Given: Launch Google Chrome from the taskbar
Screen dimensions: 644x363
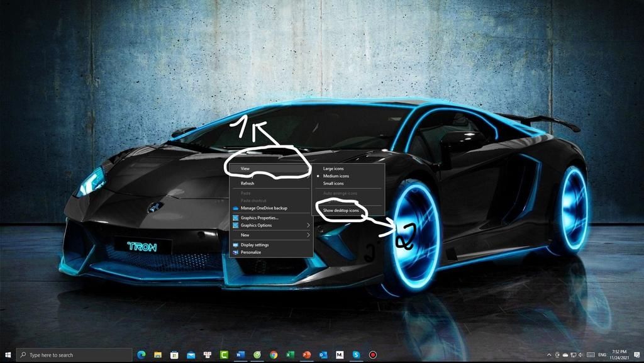Looking at the screenshot, I should tap(274, 355).
